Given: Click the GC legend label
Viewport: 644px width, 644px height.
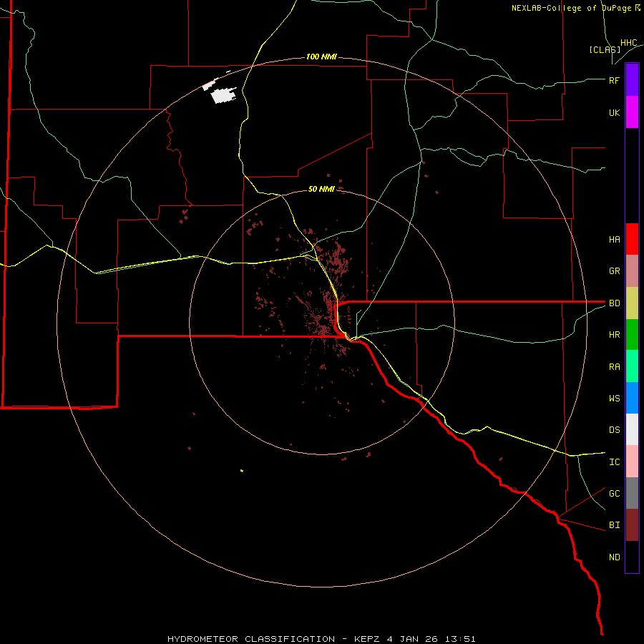Looking at the screenshot, I should point(614,493).
